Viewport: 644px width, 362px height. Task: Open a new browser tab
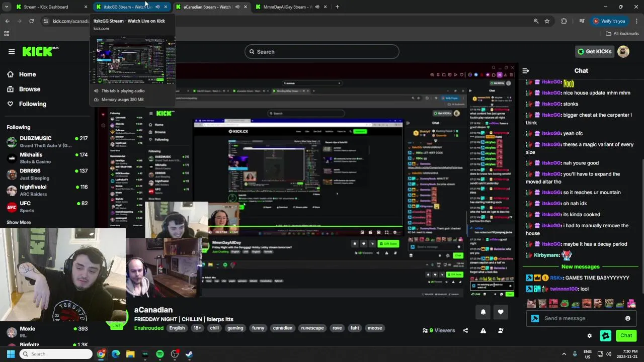tap(337, 7)
